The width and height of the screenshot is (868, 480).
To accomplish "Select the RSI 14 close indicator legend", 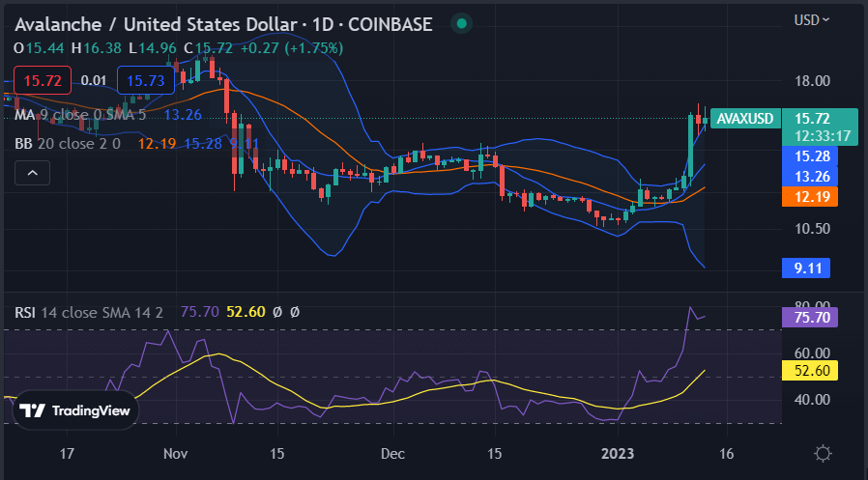I will click(89, 313).
